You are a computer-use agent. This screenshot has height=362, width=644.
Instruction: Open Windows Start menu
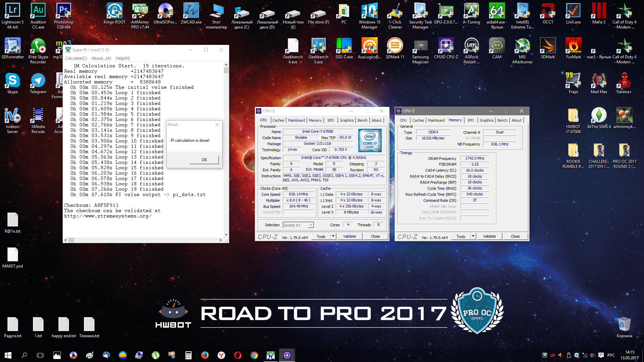point(8,355)
